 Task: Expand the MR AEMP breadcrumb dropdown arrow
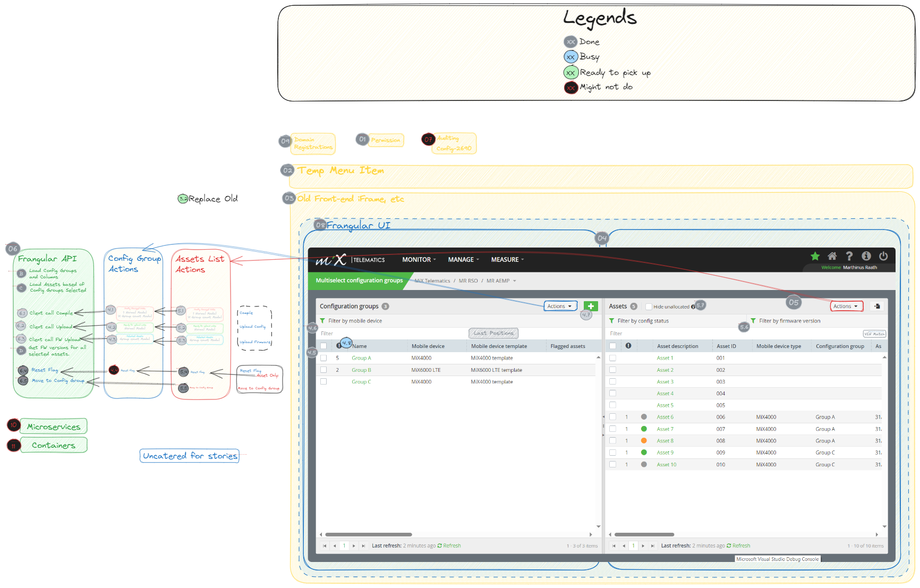click(514, 281)
